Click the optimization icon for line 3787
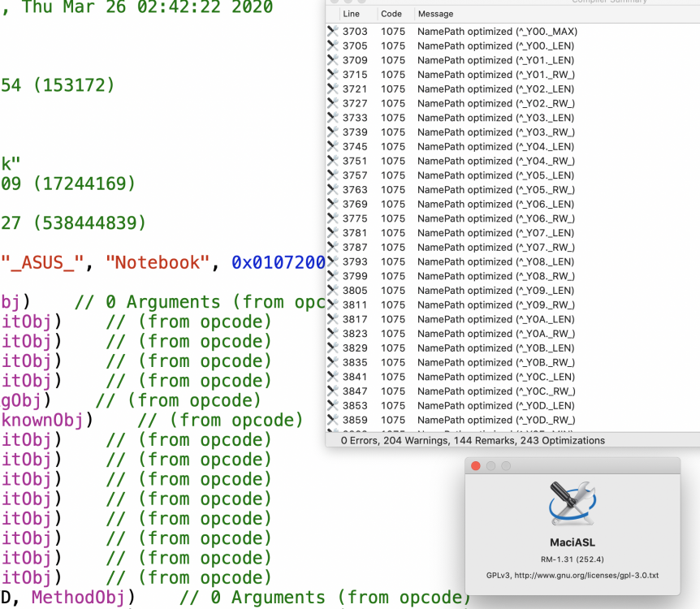 333,247
